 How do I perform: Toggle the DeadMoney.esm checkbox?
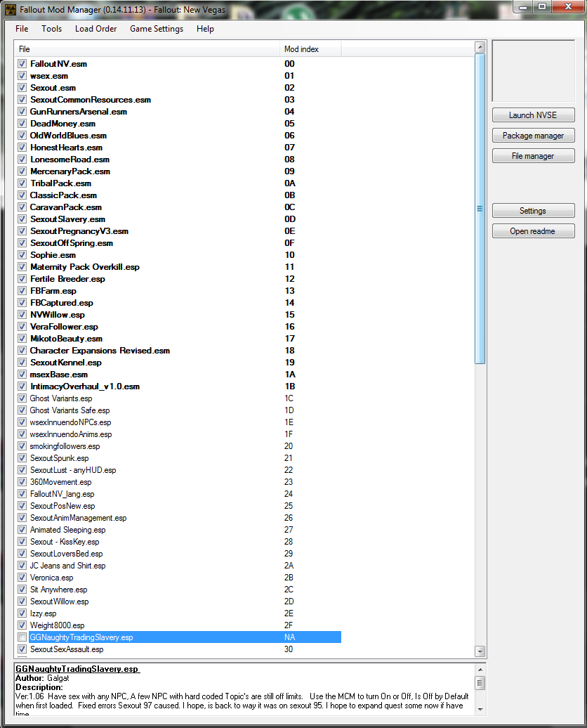pos(22,124)
